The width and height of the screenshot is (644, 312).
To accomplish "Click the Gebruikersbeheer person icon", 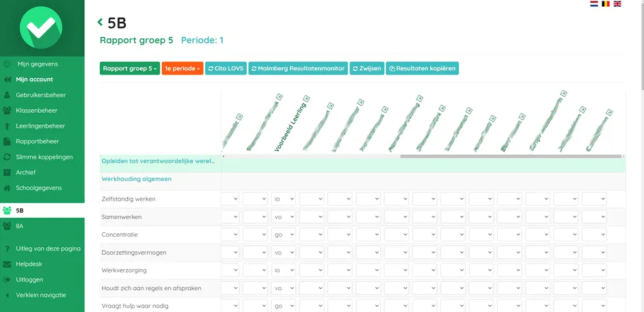I will [7, 95].
